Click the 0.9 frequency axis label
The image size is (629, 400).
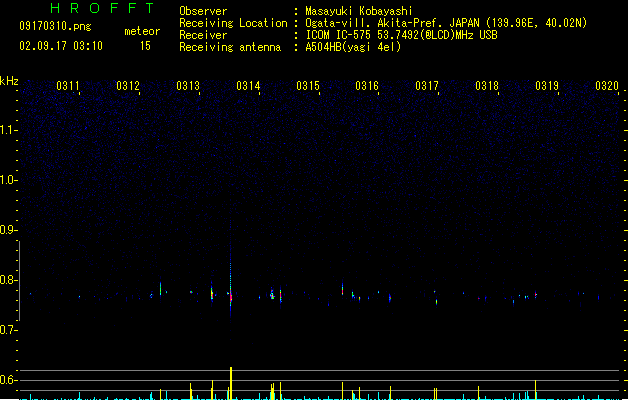tap(8, 230)
